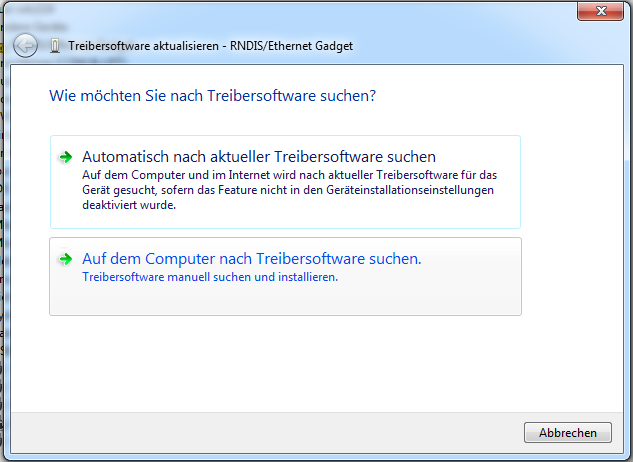Click the "RNDIS/Ethernet Gadget" device name in the title

297,46
